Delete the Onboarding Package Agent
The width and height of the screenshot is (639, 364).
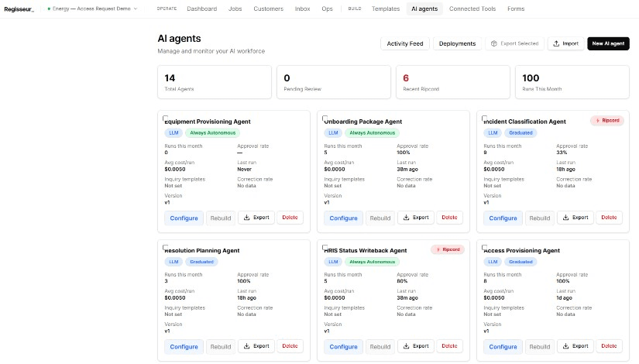point(449,218)
